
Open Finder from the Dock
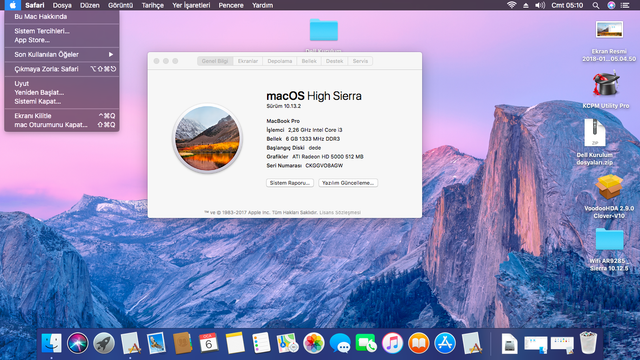point(51,343)
